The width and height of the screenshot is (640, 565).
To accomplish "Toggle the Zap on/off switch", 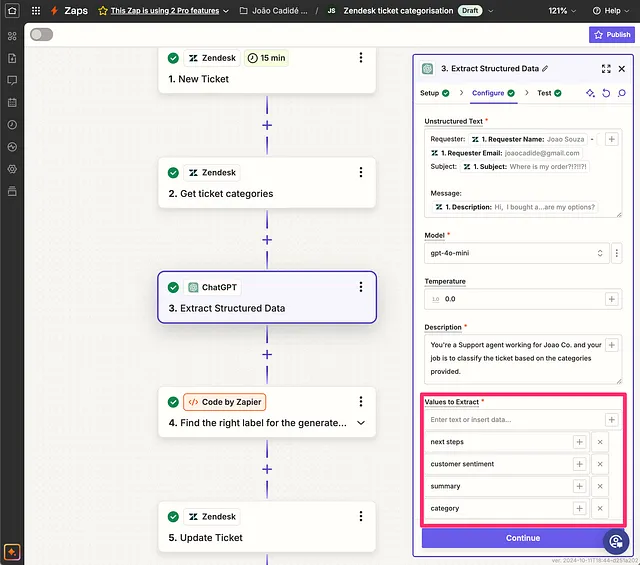I will click(x=41, y=35).
